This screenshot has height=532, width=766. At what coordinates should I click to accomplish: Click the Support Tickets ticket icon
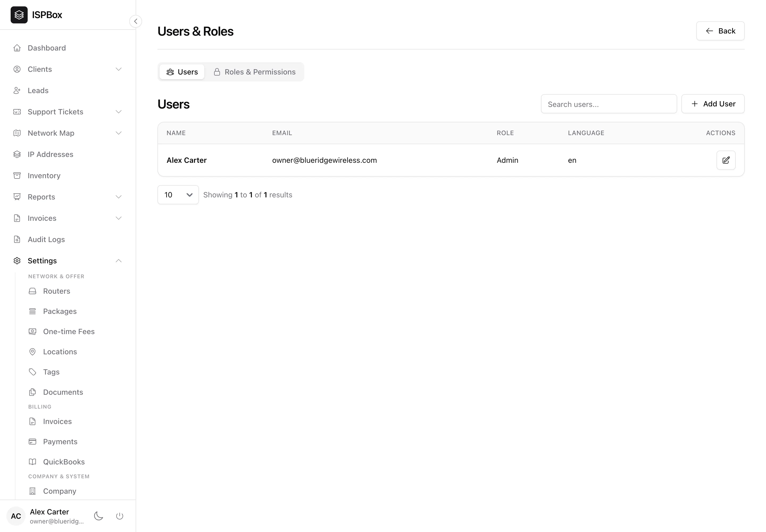(x=17, y=112)
